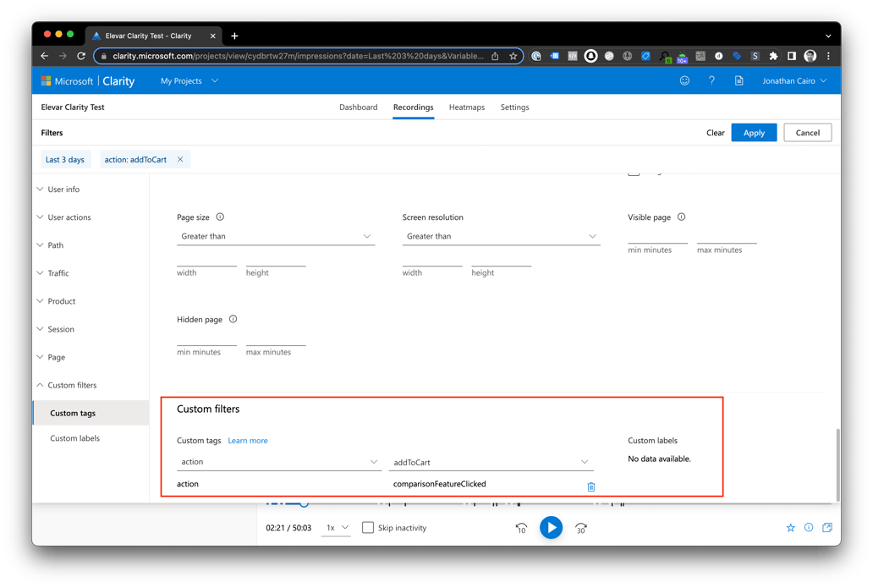
Task: Click the browser back arrow
Action: click(45, 56)
